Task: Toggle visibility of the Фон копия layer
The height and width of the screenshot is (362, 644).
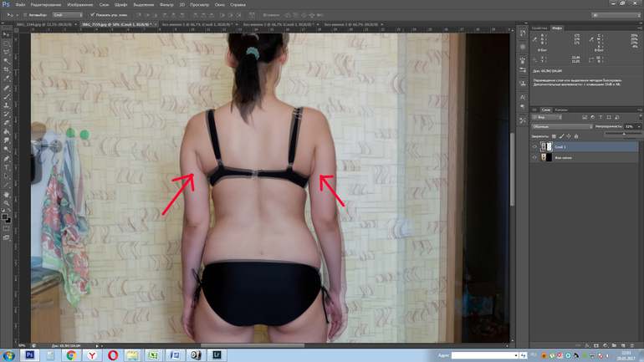Action: pyautogui.click(x=534, y=157)
